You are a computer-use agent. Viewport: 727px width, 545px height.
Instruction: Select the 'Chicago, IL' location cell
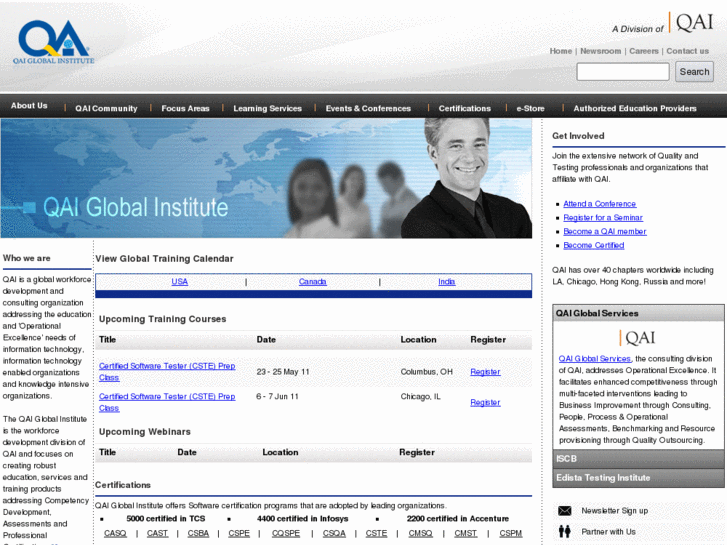point(421,397)
